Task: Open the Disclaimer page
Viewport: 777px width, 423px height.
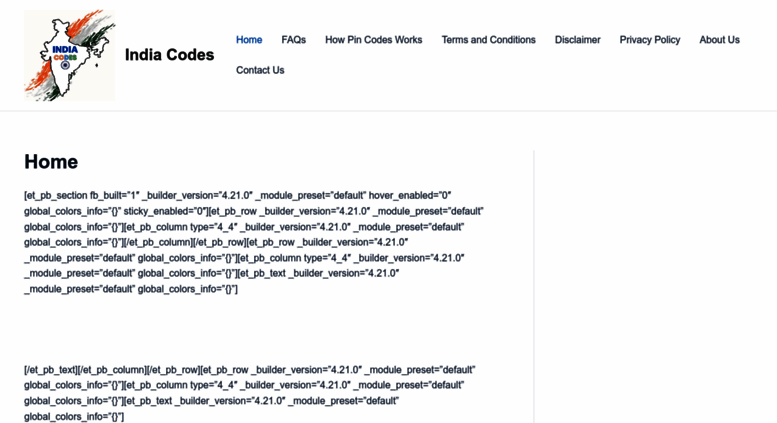Action: point(577,40)
